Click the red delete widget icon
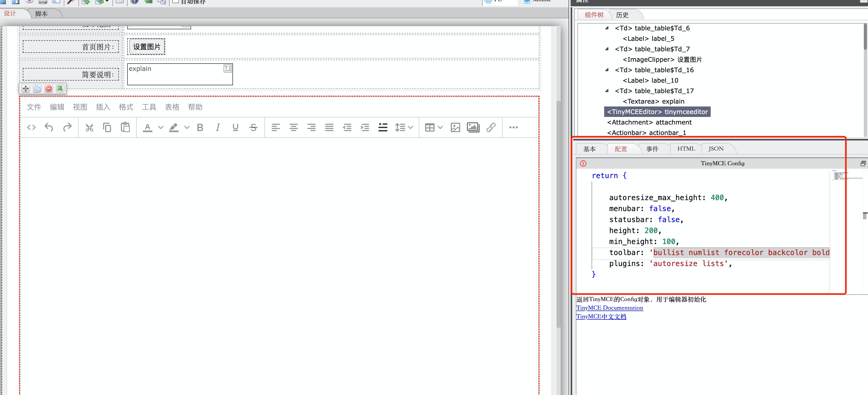The height and width of the screenshot is (395, 868). tap(48, 89)
